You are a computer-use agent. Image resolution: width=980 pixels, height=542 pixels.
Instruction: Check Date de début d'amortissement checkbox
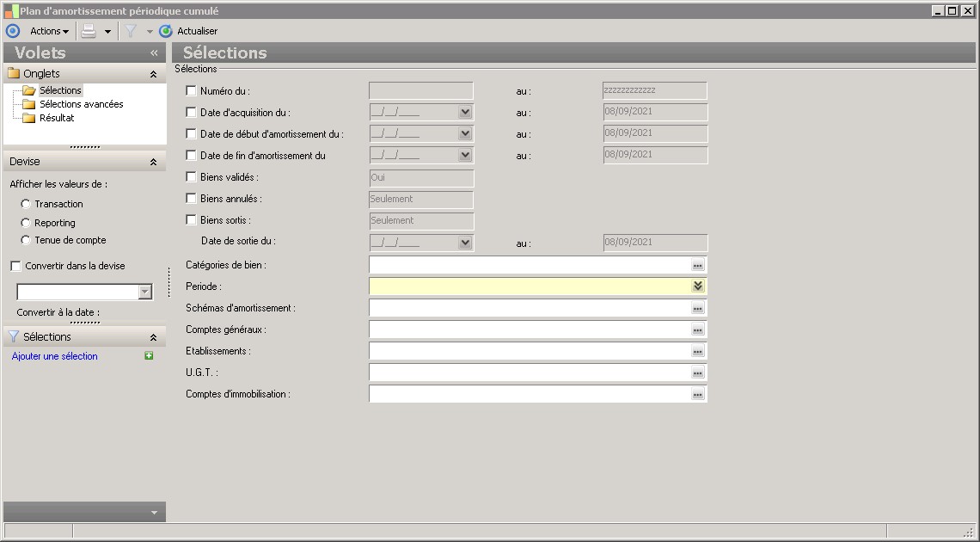click(x=191, y=134)
